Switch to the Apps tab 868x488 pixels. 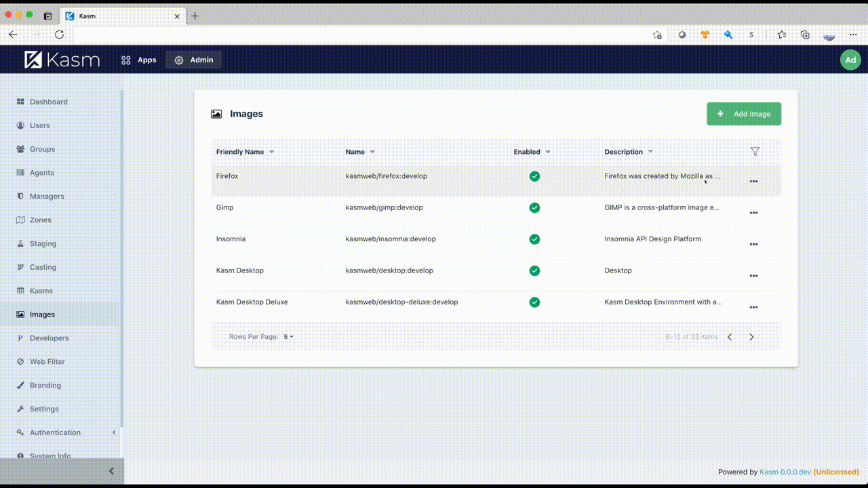point(139,60)
